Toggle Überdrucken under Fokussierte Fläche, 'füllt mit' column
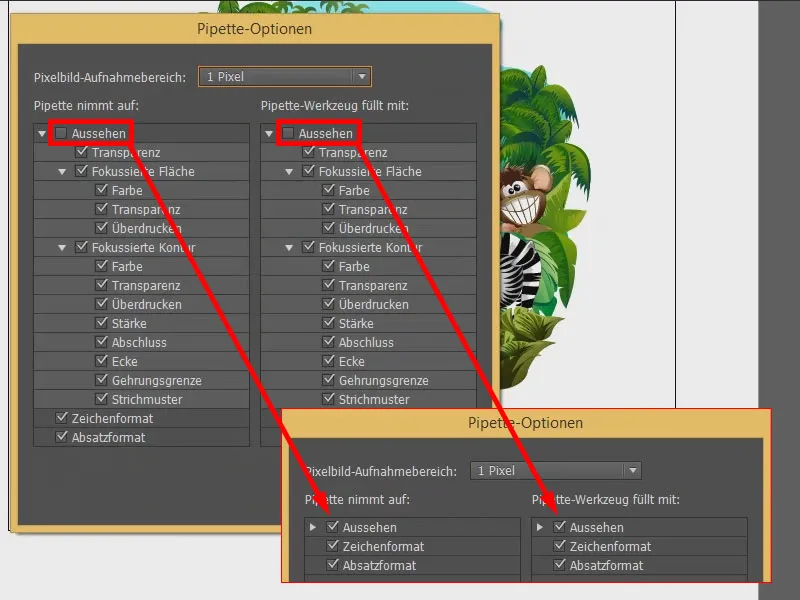This screenshot has width=800, height=600. (x=329, y=228)
